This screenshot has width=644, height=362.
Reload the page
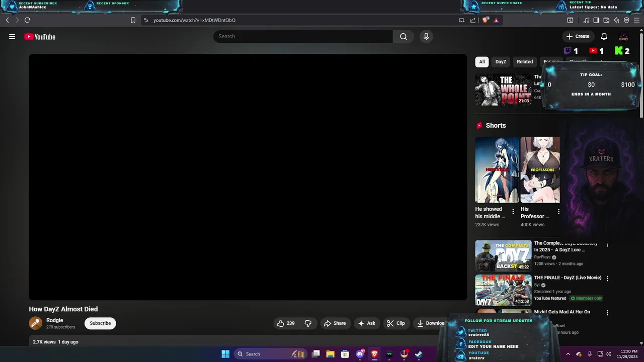point(27,20)
